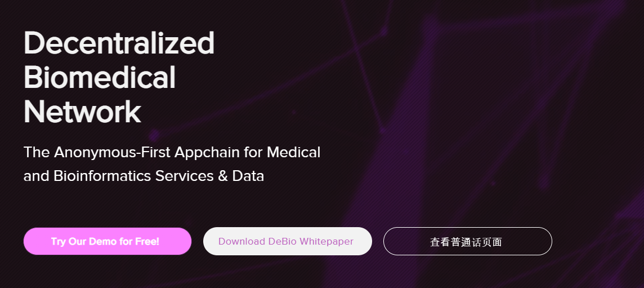Click the Network headline word
644x288 pixels.
[83, 111]
